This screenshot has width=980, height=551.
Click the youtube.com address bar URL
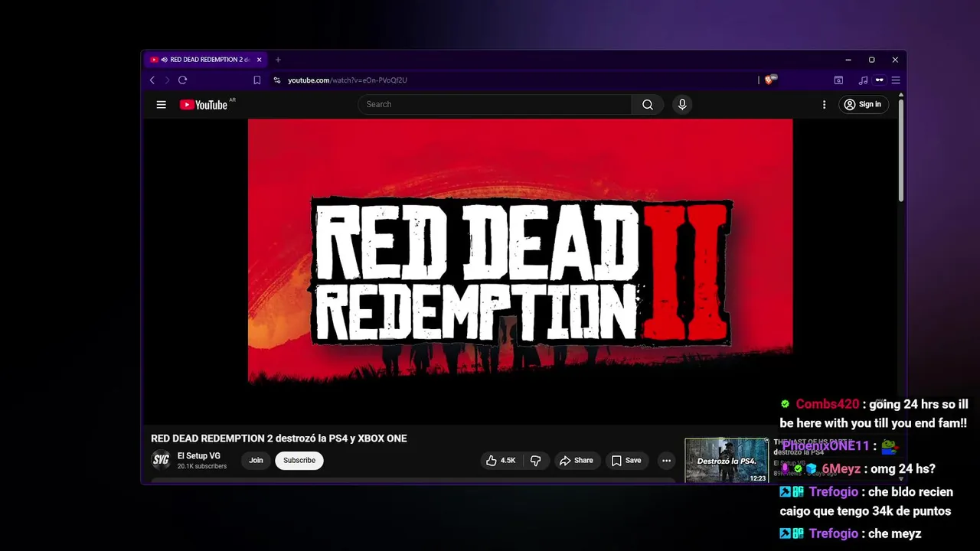(347, 80)
